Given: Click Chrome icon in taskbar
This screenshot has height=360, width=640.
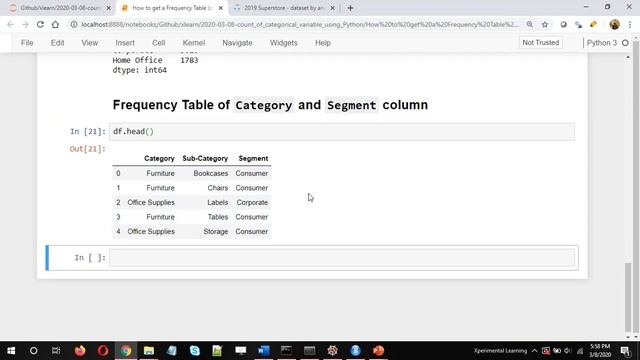Looking at the screenshot, I should click(126, 351).
